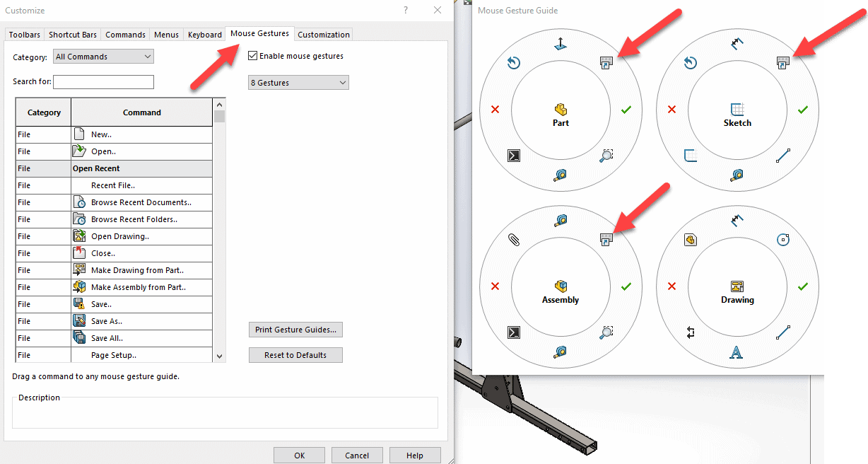868x464 pixels.
Task: Click the green checkmark in Part guide
Action: click(626, 110)
